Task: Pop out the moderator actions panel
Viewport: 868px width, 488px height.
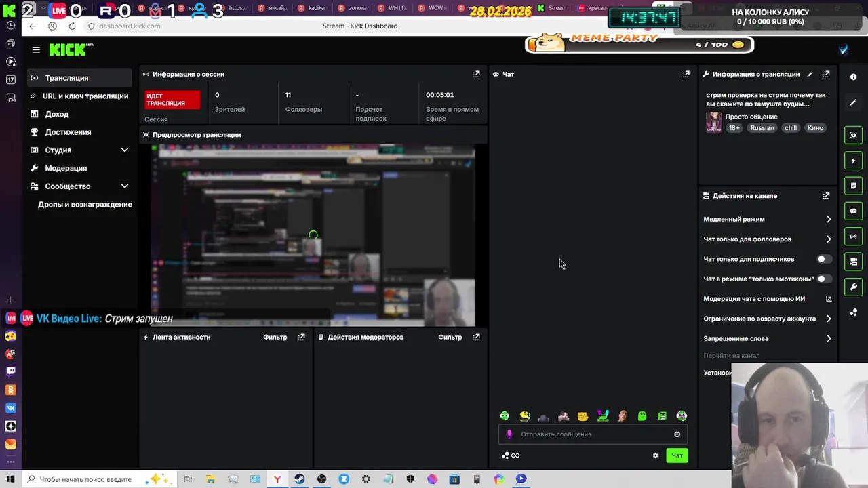Action: [476, 337]
